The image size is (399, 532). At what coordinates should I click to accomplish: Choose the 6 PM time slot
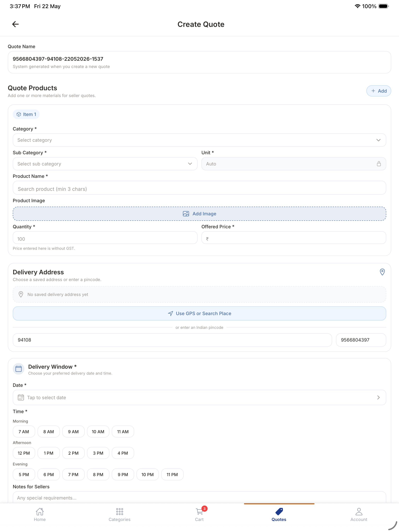pos(49,475)
